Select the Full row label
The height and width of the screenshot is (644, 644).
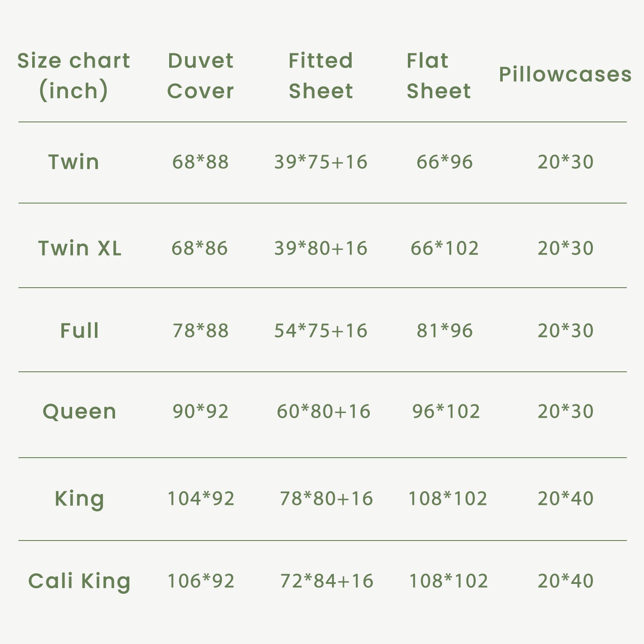tap(79, 331)
